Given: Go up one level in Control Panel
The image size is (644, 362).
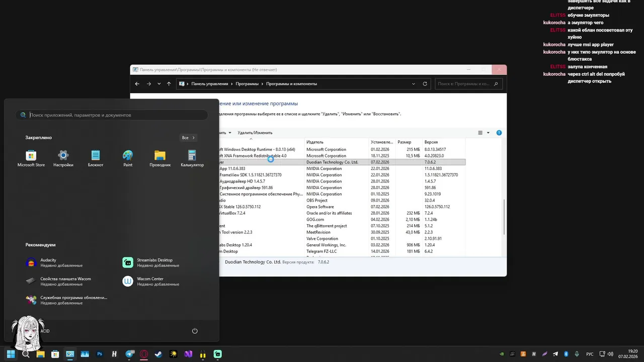Looking at the screenshot, I should point(169,84).
